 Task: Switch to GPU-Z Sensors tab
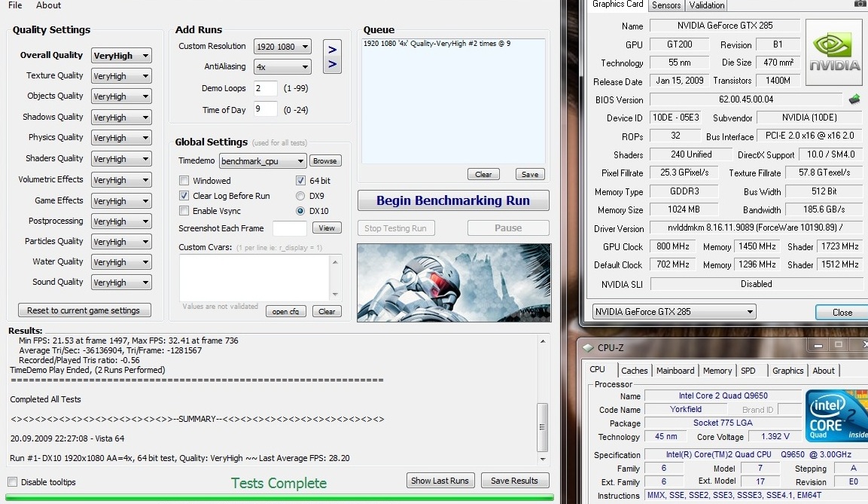point(666,5)
